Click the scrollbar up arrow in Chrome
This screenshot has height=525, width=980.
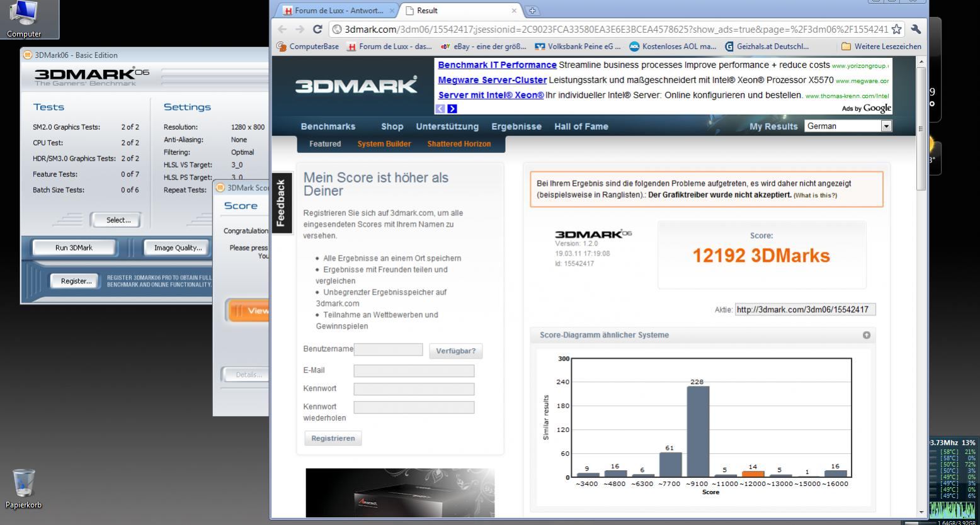(x=921, y=62)
